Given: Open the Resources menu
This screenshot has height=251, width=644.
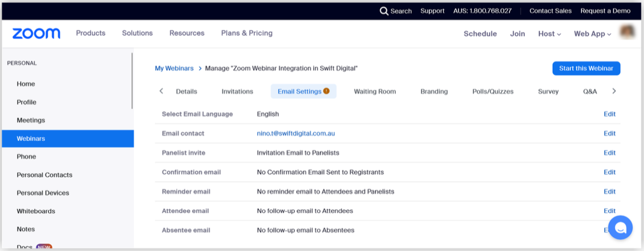Looking at the screenshot, I should point(187,33).
